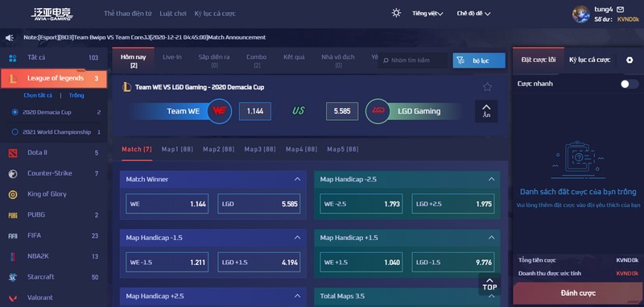This screenshot has height=307, width=644.
Task: Open bet slip settings gear
Action: point(630,60)
